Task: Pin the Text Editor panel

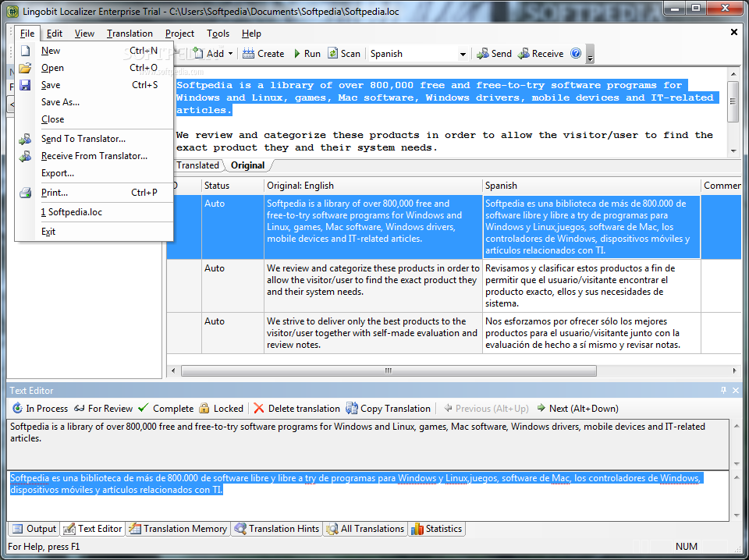Action: coord(724,391)
